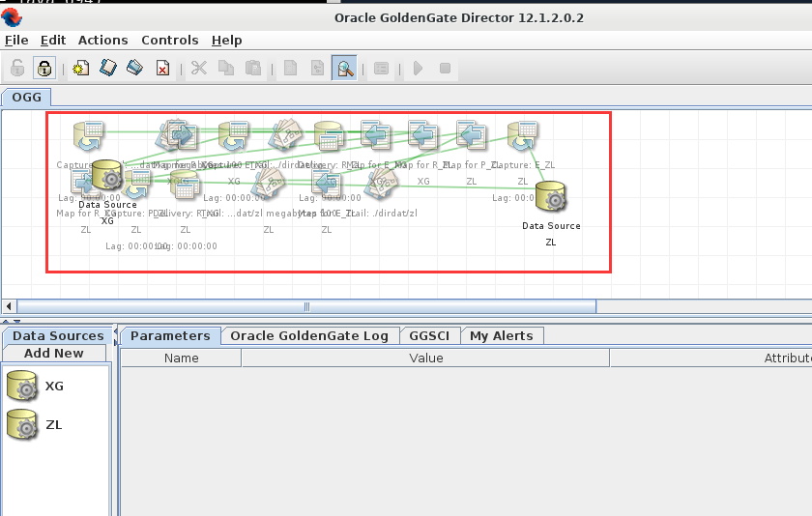Select the Trail ./dirdat/zl node icon

point(382,184)
